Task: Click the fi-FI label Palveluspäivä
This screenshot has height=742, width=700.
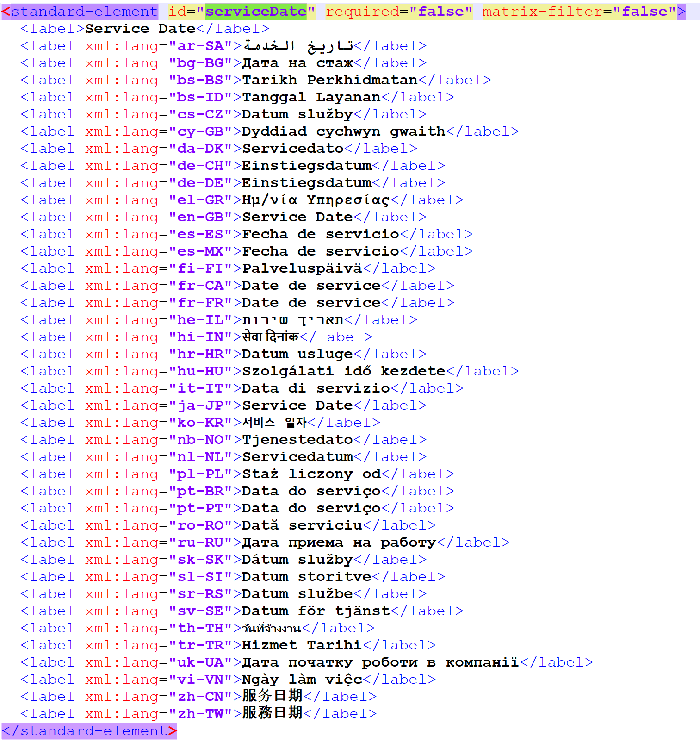Action: [x=302, y=268]
